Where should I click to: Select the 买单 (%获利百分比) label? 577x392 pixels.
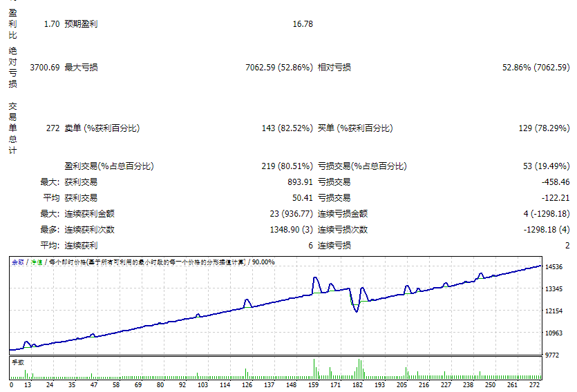point(355,128)
